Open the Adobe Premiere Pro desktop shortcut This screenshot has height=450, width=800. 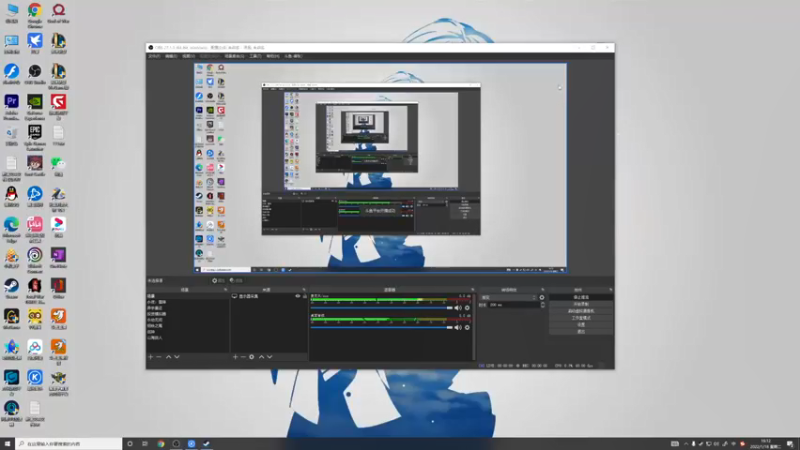(11, 108)
